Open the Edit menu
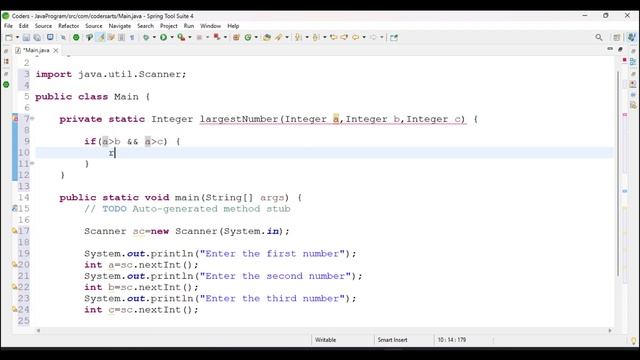Viewport: 640px width, 360px height. (x=24, y=26)
